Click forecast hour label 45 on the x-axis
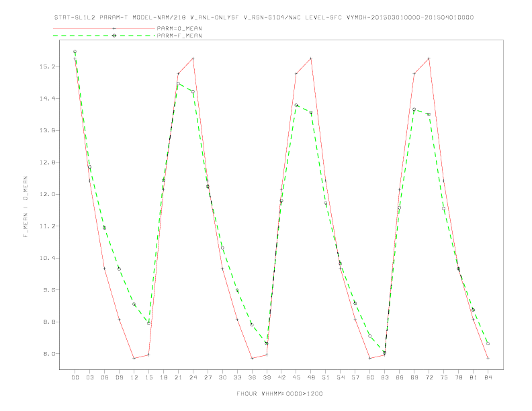Screen dimensions: 532x411 click(296, 377)
